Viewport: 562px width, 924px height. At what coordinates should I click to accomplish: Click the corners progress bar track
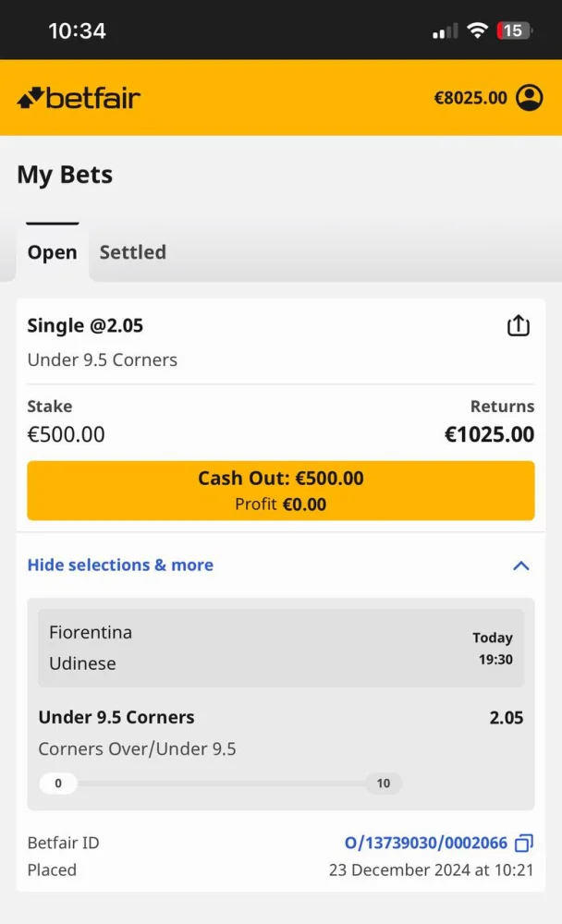(220, 784)
